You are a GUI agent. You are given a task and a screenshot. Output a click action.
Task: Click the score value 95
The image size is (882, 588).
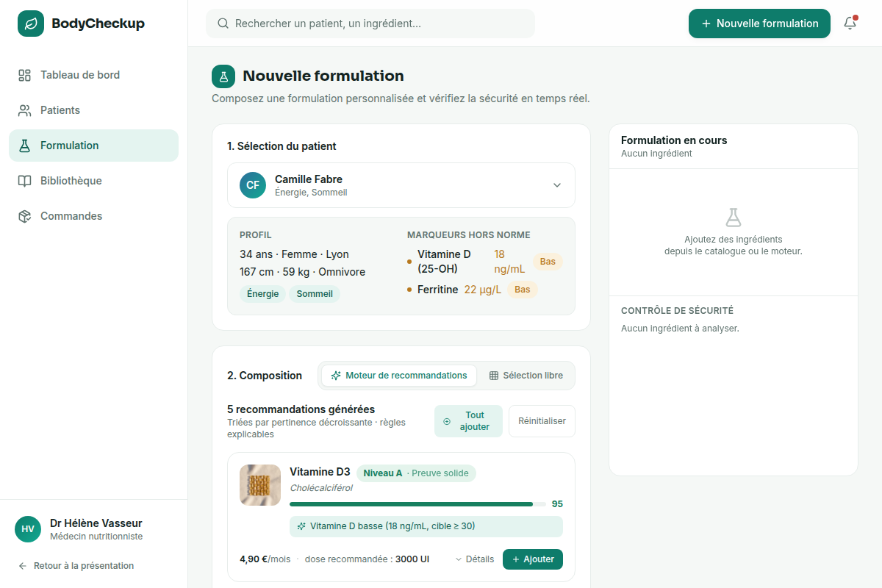click(557, 504)
